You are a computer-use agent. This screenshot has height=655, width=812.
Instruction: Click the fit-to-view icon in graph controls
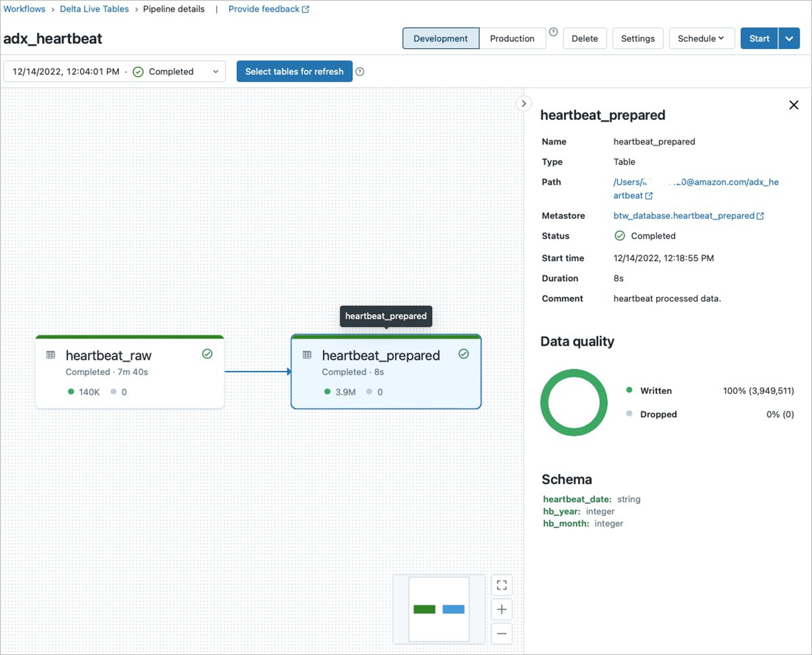coord(502,585)
